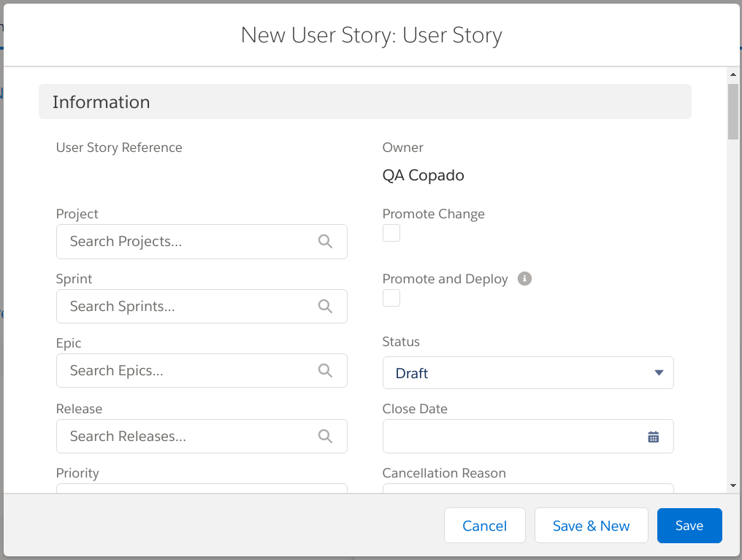Click the magnifier icon in Release field
The height and width of the screenshot is (560, 742).
(x=325, y=437)
